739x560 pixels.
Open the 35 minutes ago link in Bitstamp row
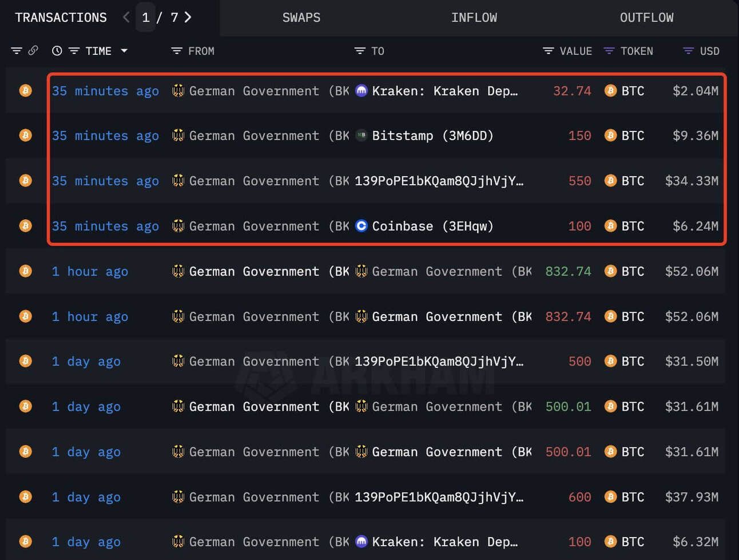coord(105,136)
